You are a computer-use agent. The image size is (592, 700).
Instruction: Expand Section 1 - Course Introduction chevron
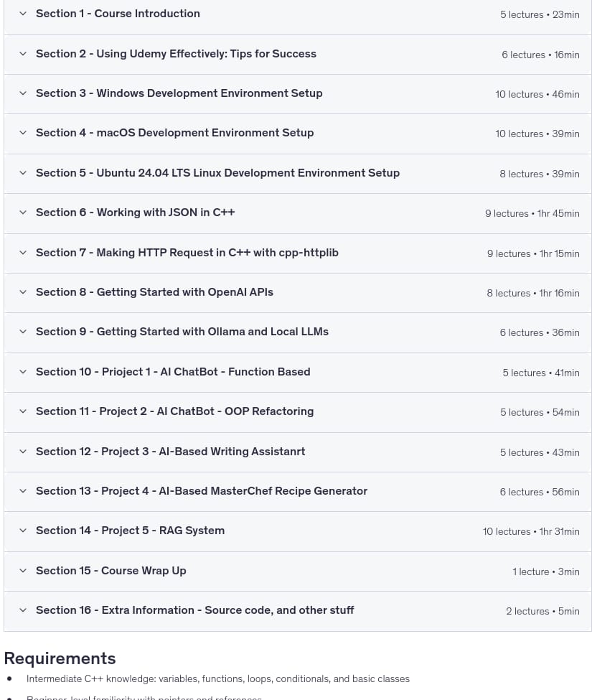click(23, 14)
